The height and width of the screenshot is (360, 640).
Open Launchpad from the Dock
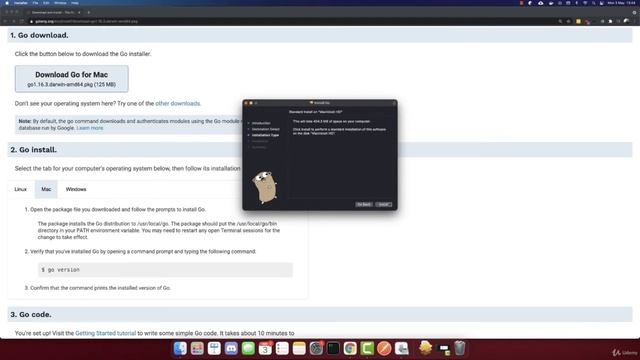pos(197,348)
